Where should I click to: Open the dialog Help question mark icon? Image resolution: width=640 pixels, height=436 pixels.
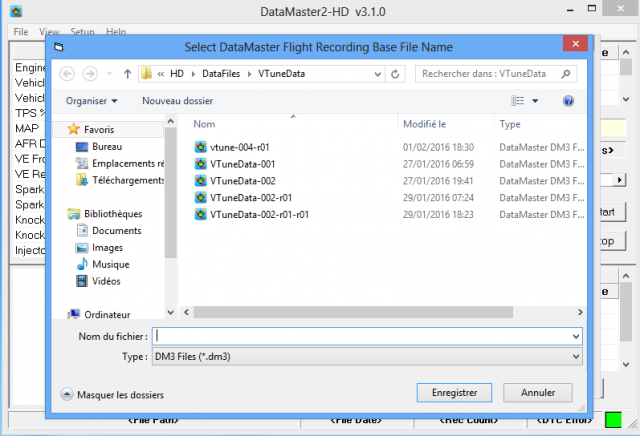568,101
